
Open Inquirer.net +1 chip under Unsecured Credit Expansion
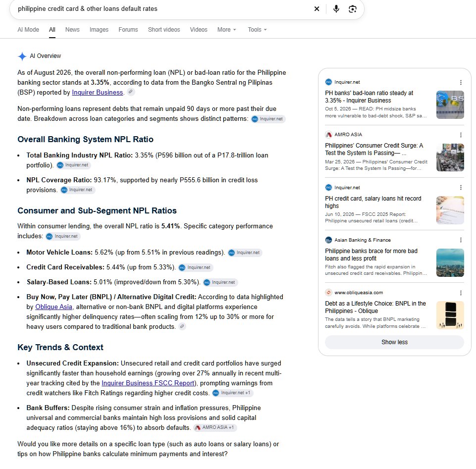coord(232,393)
